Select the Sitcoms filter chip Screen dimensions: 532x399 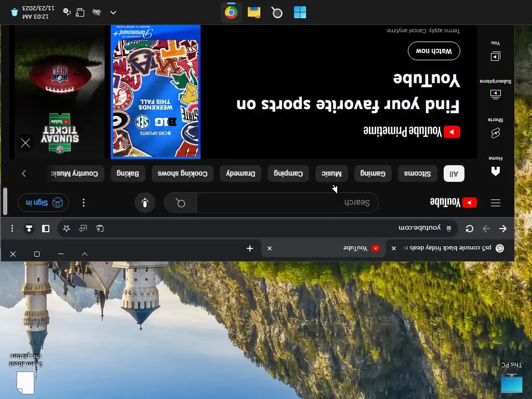[x=417, y=174]
